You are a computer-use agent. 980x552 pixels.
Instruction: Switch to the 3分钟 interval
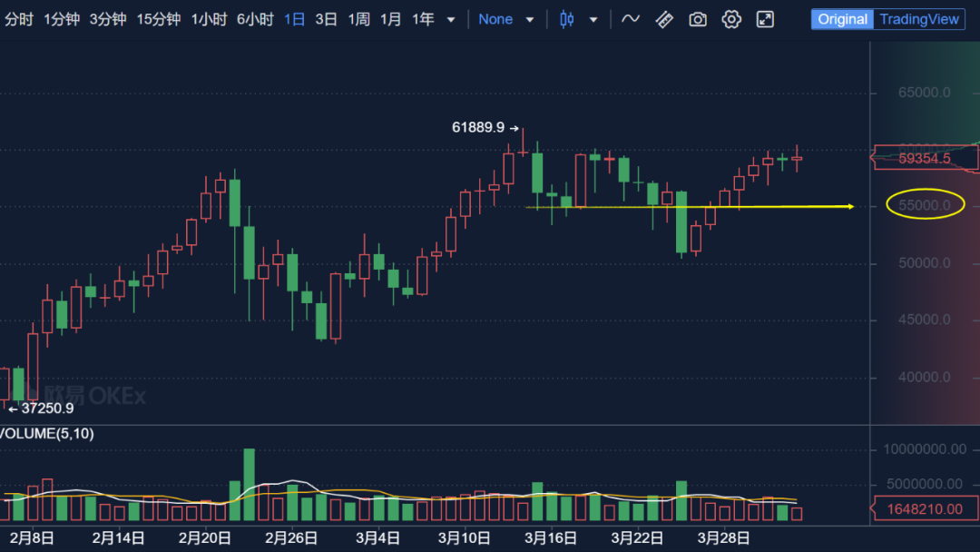[107, 19]
